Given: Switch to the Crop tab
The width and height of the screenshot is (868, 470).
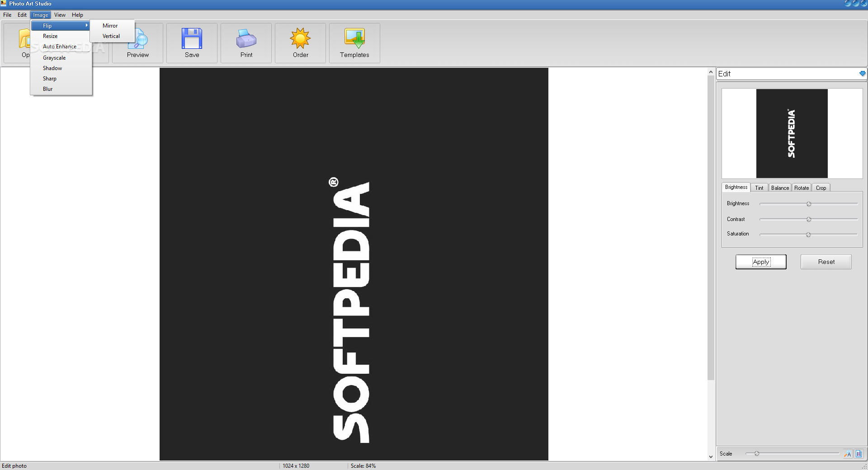Looking at the screenshot, I should [x=821, y=188].
